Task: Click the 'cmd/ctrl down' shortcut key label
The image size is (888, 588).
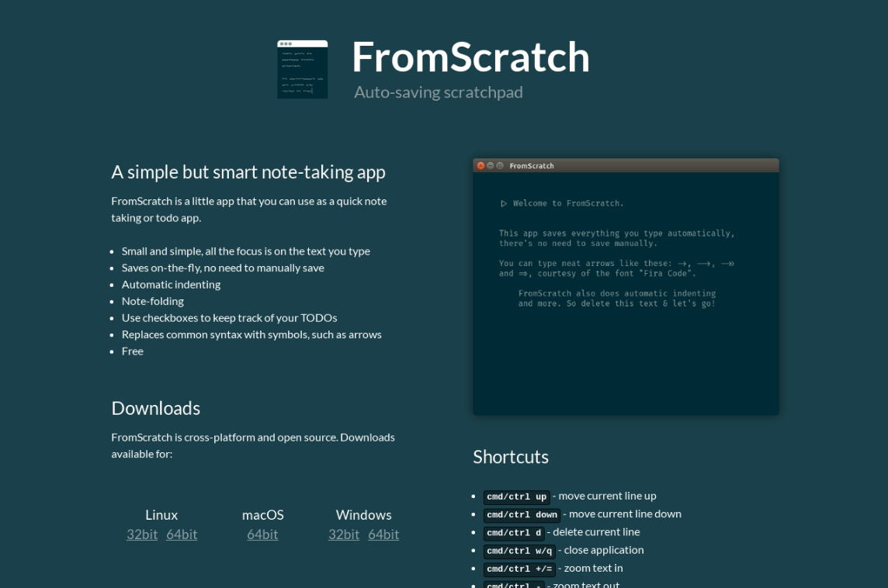Action: (522, 515)
